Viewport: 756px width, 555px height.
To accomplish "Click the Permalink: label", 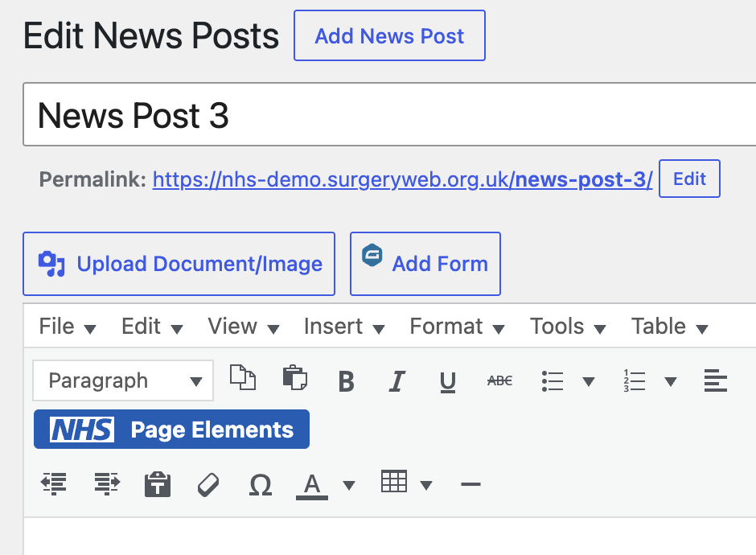I will pyautogui.click(x=92, y=179).
